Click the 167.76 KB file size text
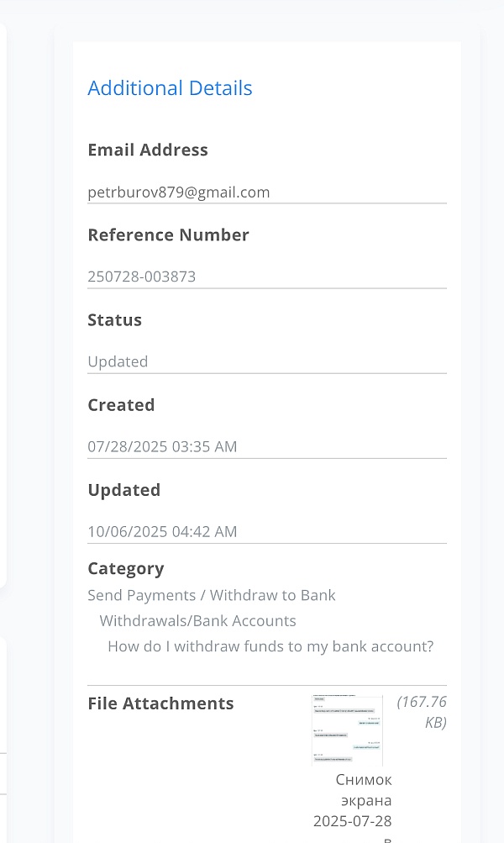This screenshot has height=843, width=504. click(422, 711)
